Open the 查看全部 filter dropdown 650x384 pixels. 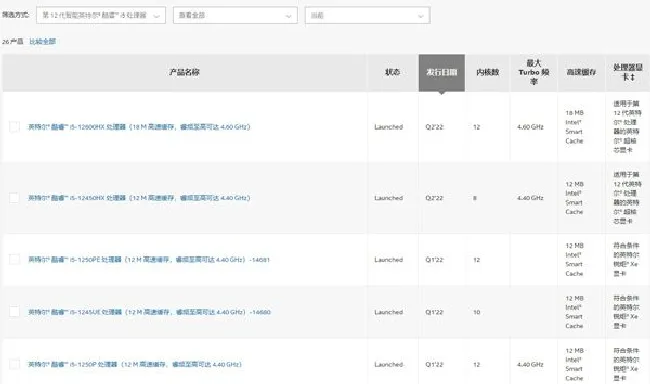235,15
